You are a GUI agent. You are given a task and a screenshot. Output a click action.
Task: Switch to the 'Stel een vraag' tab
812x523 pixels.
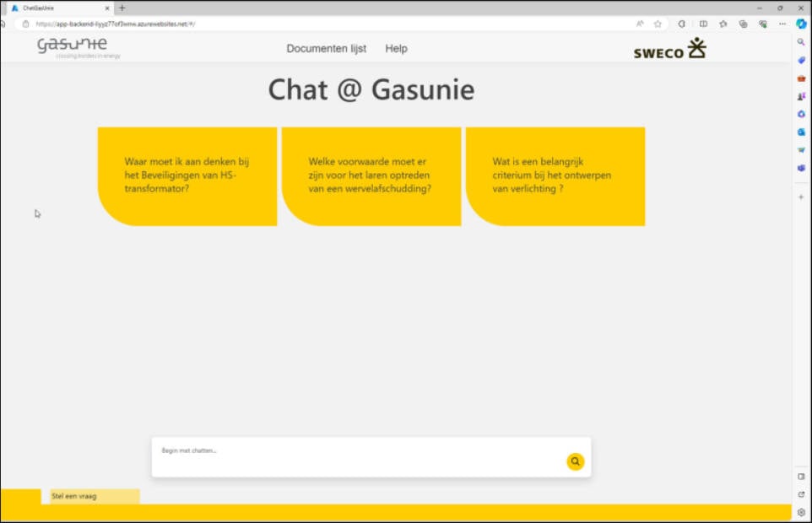pyautogui.click(x=95, y=496)
